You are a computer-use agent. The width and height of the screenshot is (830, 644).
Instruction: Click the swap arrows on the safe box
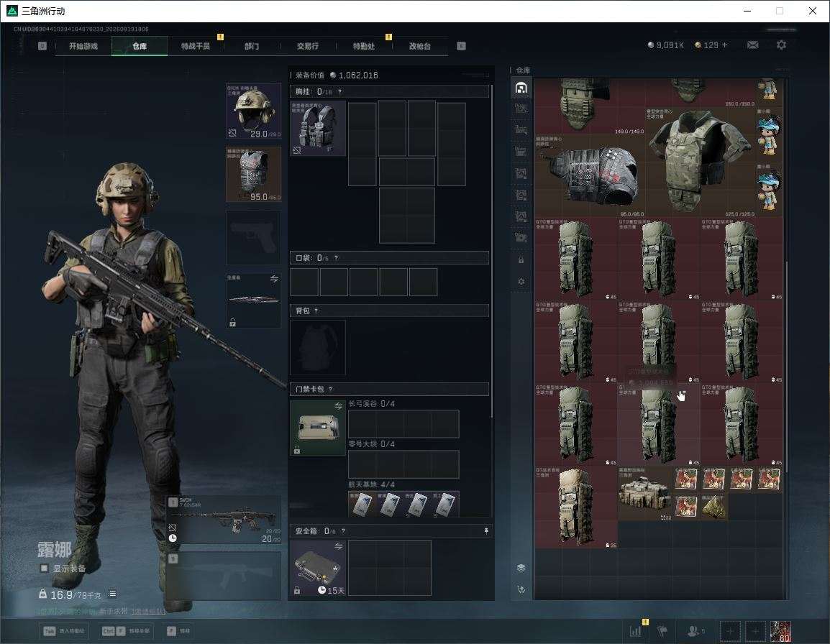point(339,546)
